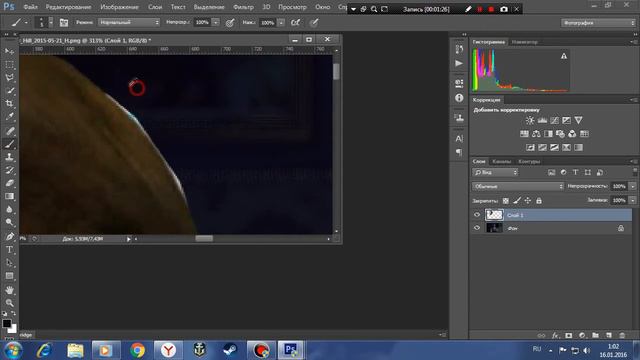
Task: Open layer styles fx menu
Action: pos(555,336)
